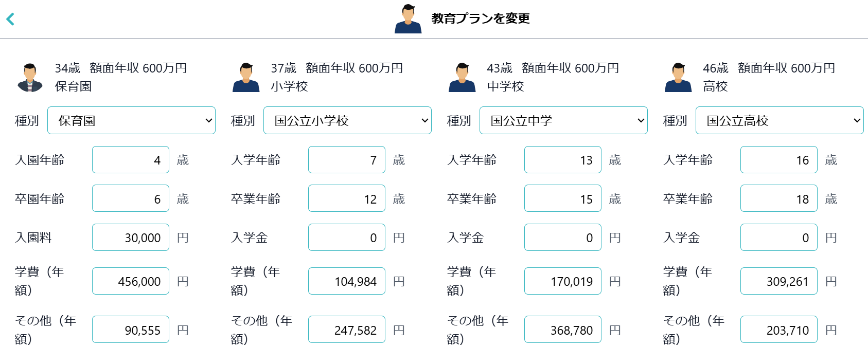Click the back arrow at top left

[x=10, y=19]
